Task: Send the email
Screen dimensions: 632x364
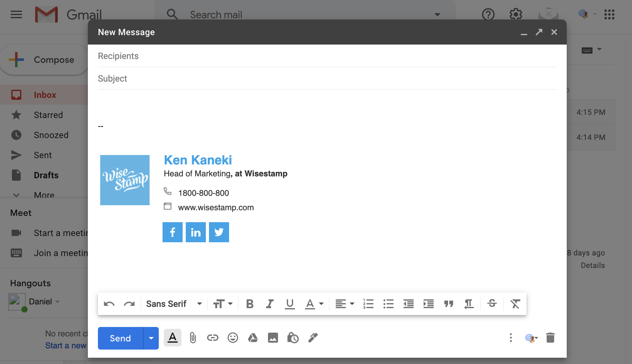Action: pos(120,338)
